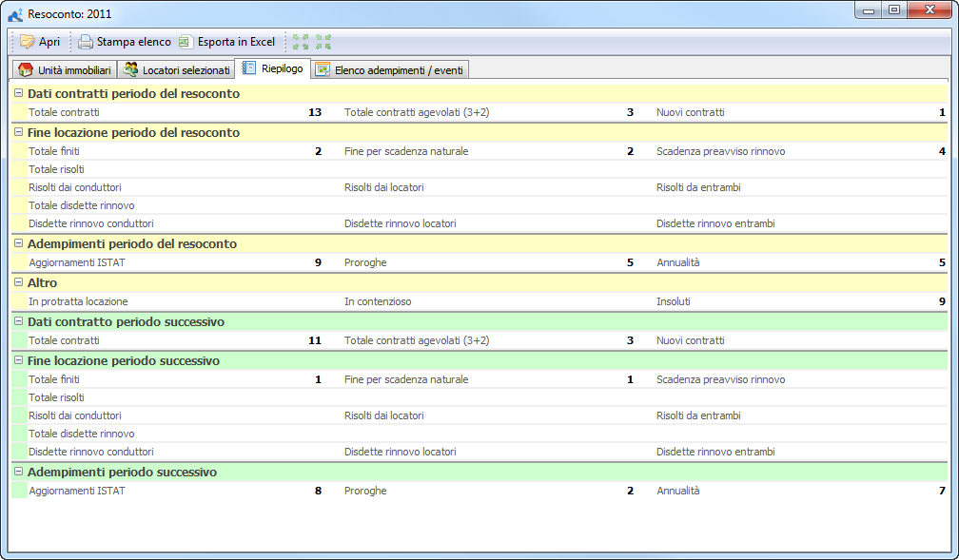Viewport: 959px width, 560px height.
Task: Select Totale risolti in Fine locazione periodo successivo
Action: pos(56,397)
